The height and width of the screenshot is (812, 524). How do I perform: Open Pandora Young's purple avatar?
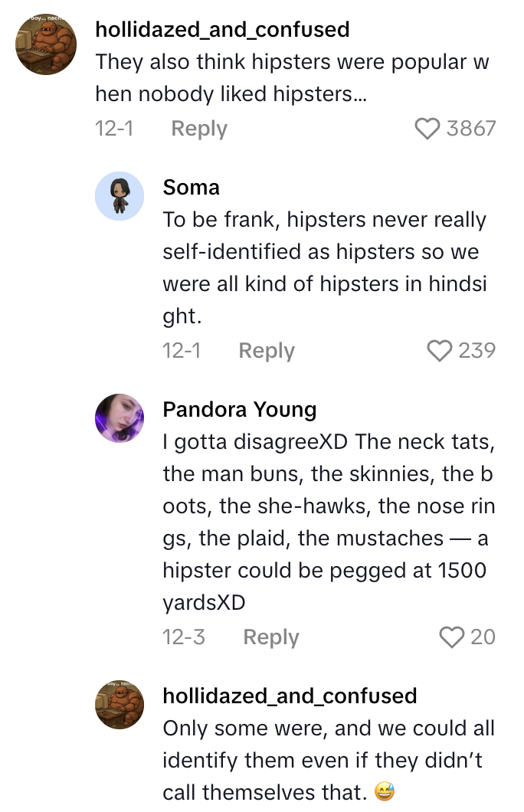[119, 418]
